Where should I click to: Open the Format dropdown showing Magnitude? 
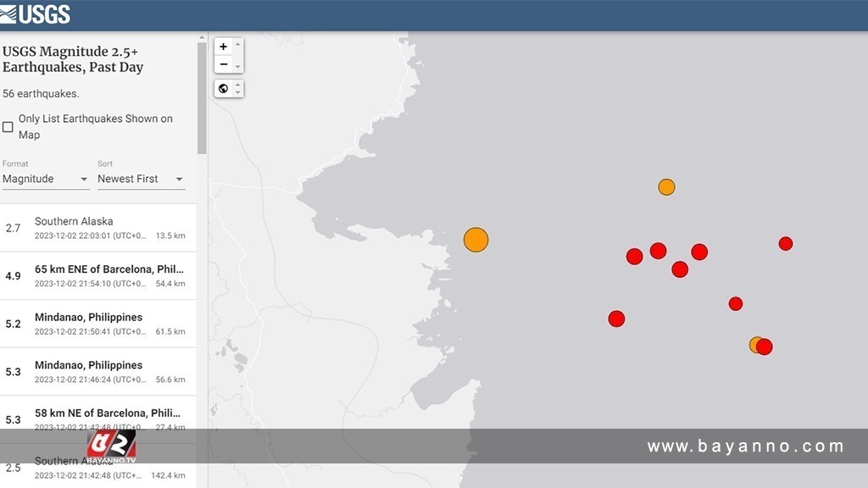(46, 179)
